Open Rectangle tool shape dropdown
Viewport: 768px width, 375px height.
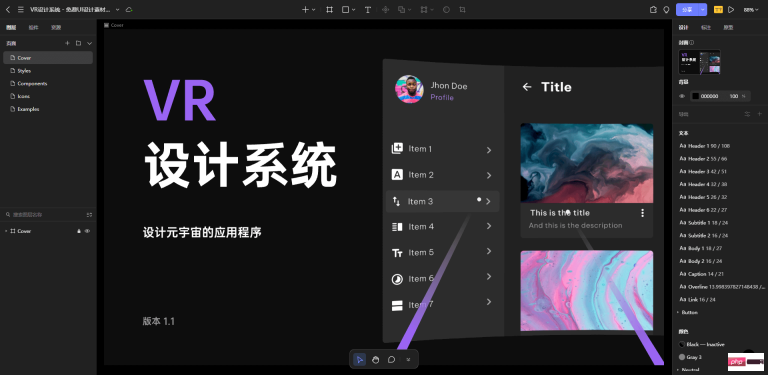tap(354, 9)
